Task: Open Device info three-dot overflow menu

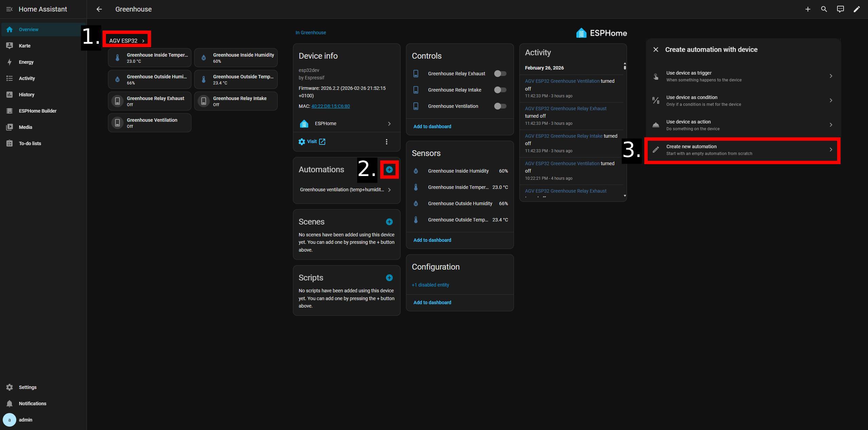Action: (386, 142)
